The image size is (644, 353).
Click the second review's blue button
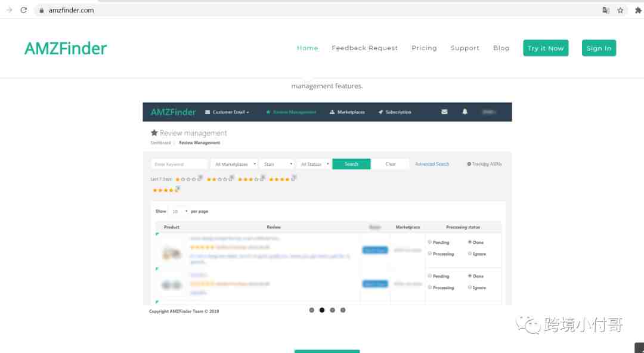(x=375, y=284)
